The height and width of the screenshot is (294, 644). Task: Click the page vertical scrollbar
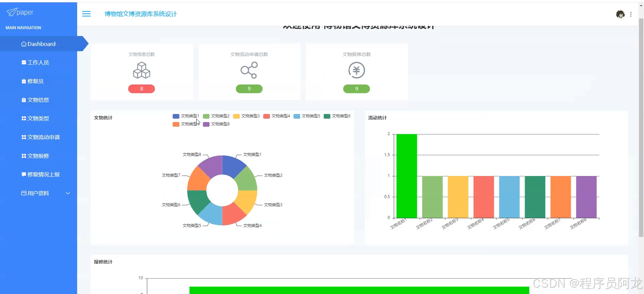[641, 127]
